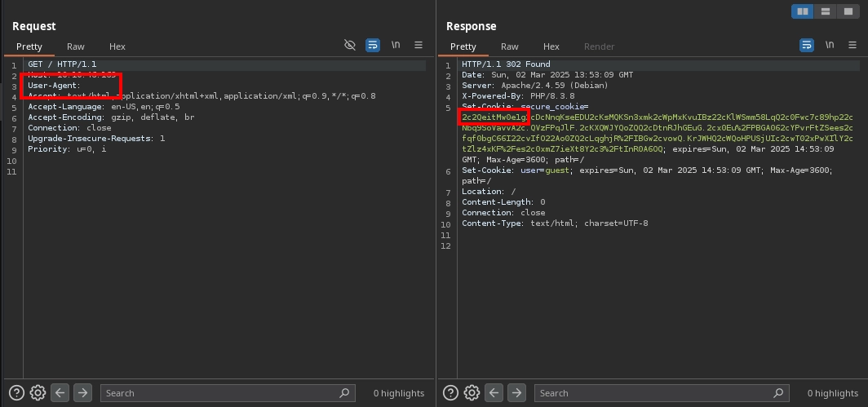Go to previous match arrow in Request search

click(x=60, y=393)
